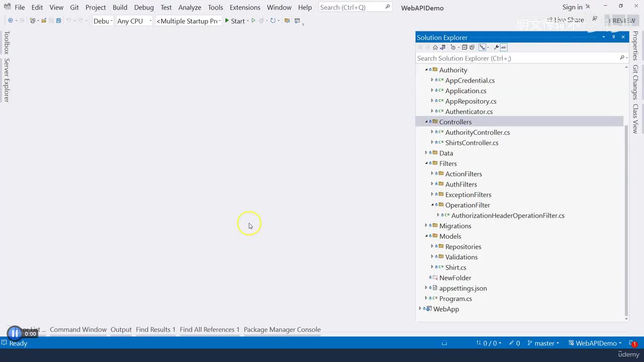The width and height of the screenshot is (644, 362).
Task: Click the New Project toolbar icon
Action: (x=32, y=21)
